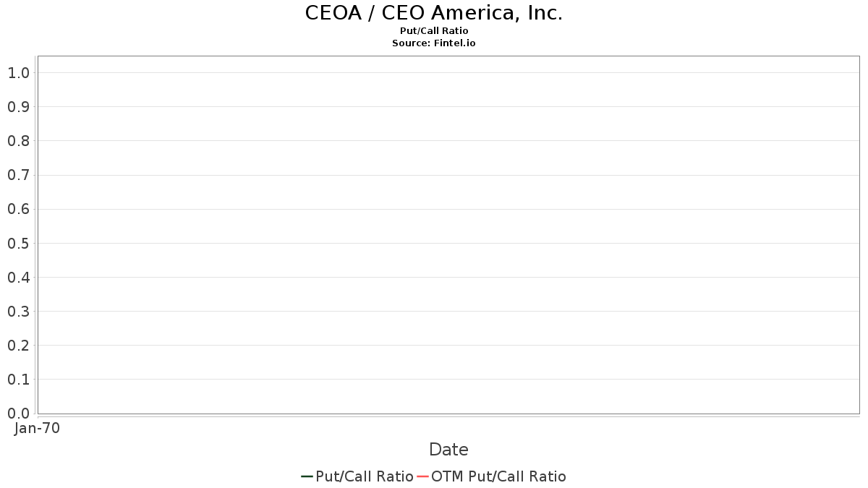Toggle the Put/Call Ratio legend label

pyautogui.click(x=364, y=476)
